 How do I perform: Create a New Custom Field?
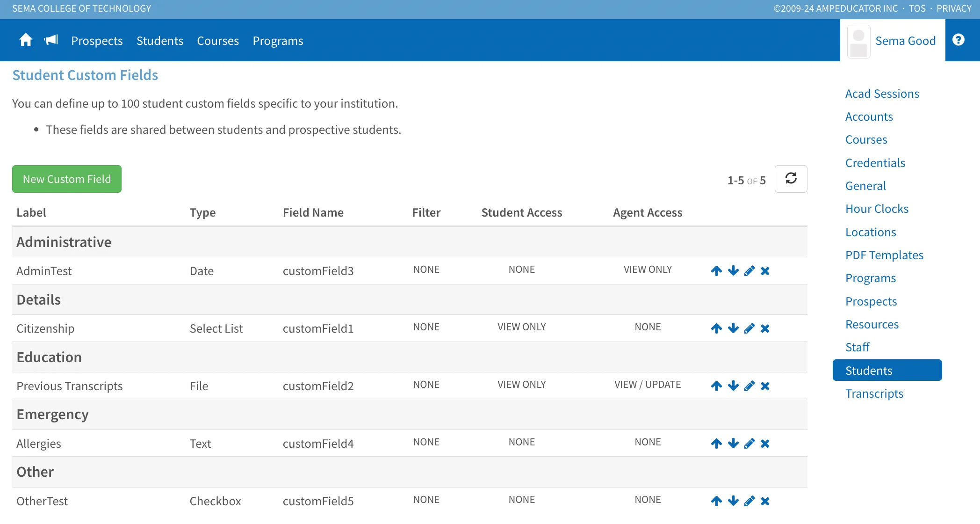coord(67,179)
